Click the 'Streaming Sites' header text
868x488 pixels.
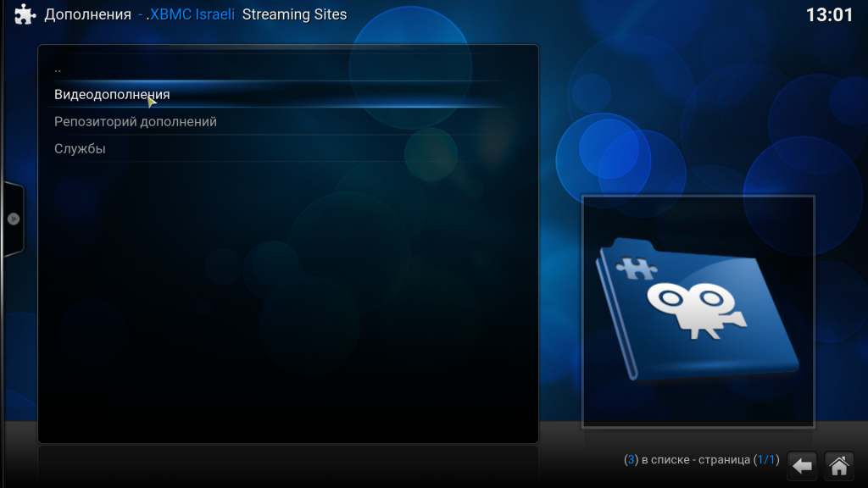294,15
